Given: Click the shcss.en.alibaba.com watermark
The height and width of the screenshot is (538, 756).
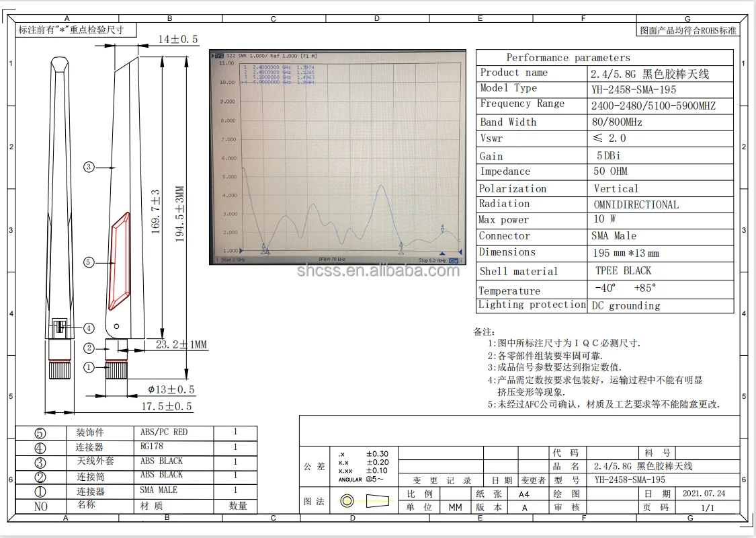Looking at the screenshot, I should pyautogui.click(x=378, y=271).
